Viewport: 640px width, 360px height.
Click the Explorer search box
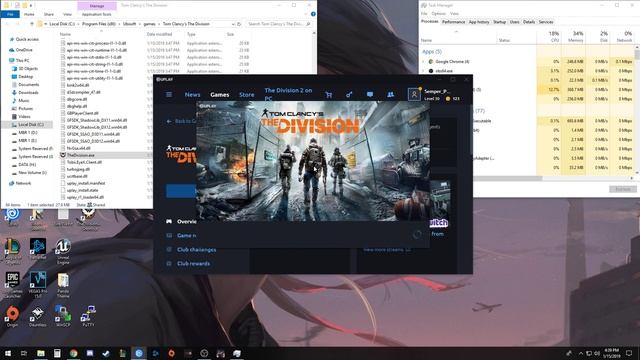pos(278,24)
